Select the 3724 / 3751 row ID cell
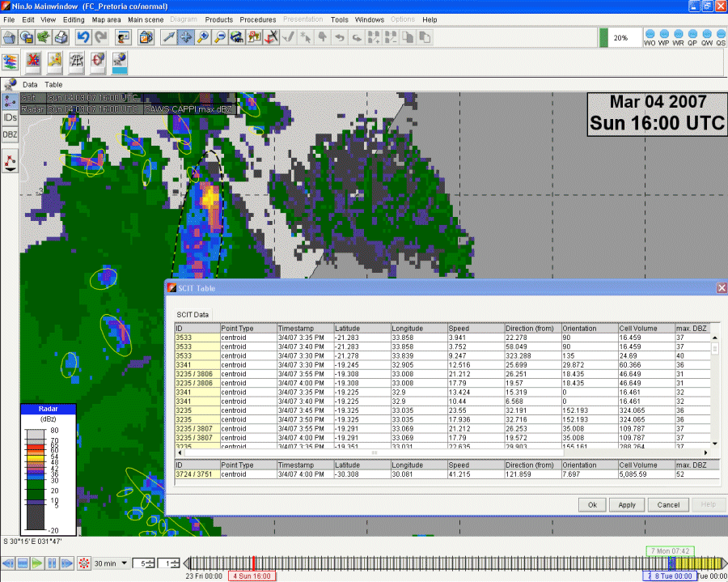The height and width of the screenshot is (582, 728). (197, 474)
